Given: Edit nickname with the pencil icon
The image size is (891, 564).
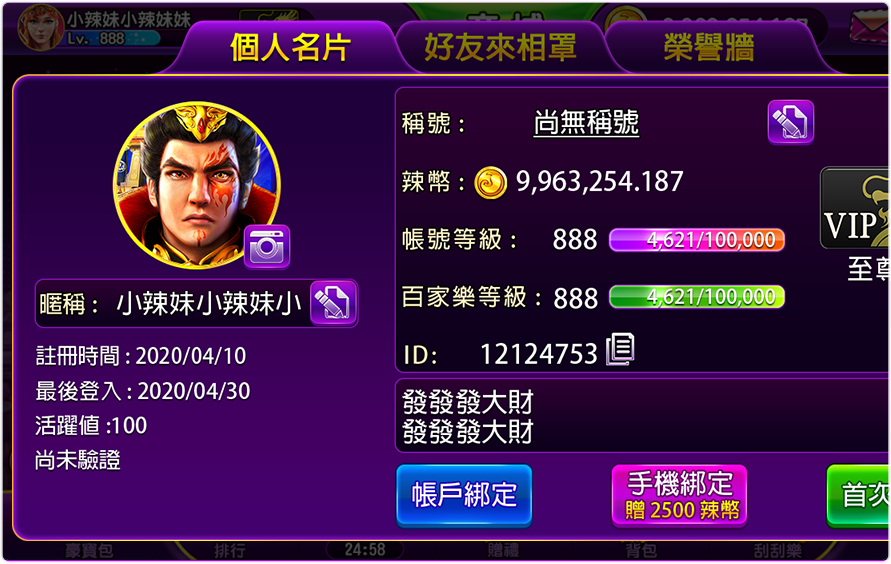Looking at the screenshot, I should coord(334,303).
